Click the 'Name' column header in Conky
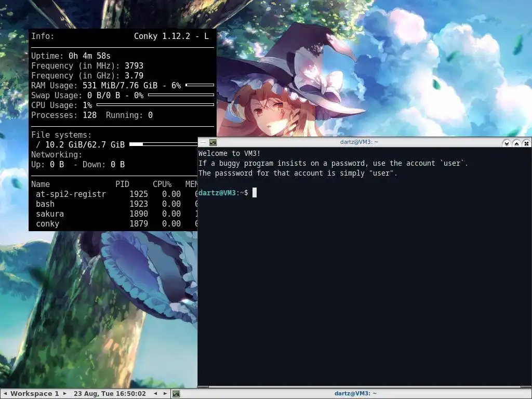This screenshot has width=532, height=399. click(41, 184)
